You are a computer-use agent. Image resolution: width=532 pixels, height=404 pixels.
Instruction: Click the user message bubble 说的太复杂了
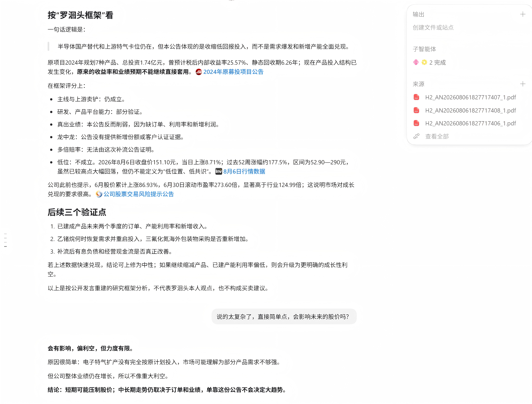(284, 316)
